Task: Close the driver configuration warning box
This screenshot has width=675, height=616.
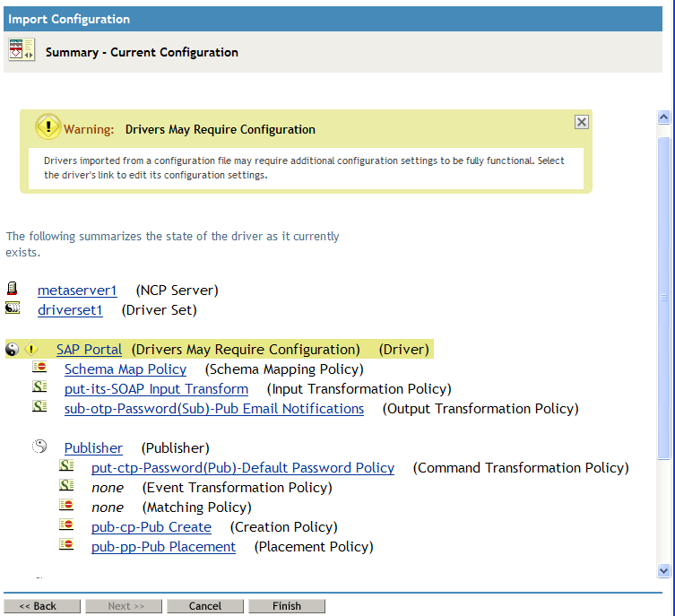Action: click(582, 122)
